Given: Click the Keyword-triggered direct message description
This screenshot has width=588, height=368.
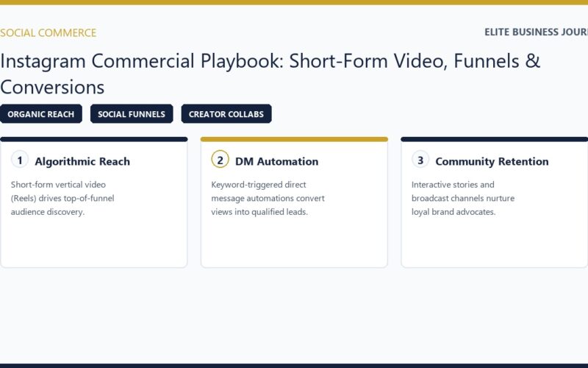Looking at the screenshot, I should tap(268, 198).
